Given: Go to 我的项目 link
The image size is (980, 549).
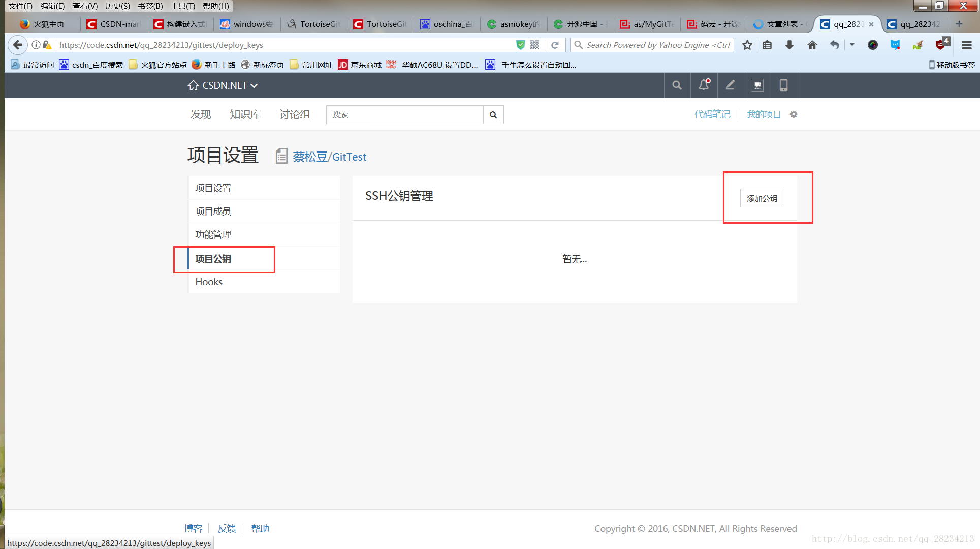Looking at the screenshot, I should pos(764,114).
